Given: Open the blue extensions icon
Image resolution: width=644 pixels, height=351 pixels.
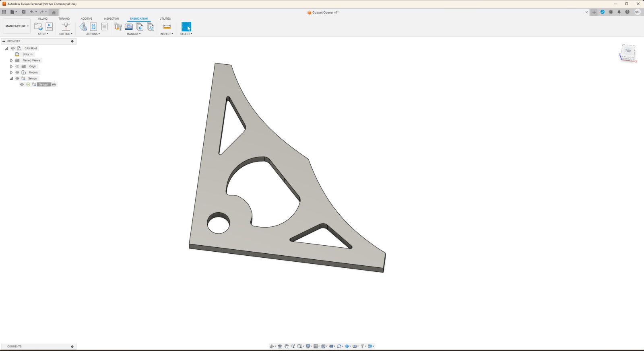Looking at the screenshot, I should [x=603, y=12].
